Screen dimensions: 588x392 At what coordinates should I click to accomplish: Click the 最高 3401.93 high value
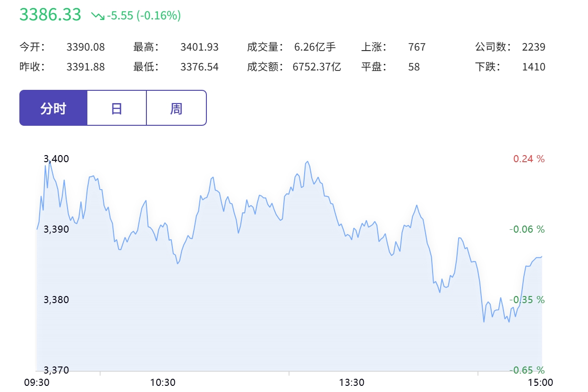(199, 47)
